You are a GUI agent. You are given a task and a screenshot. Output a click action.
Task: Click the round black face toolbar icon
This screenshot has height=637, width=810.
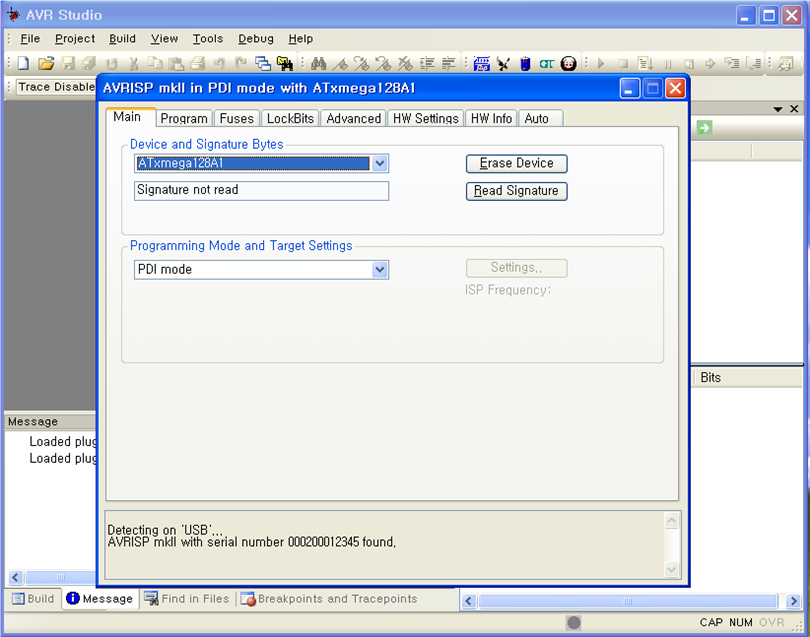pos(568,64)
